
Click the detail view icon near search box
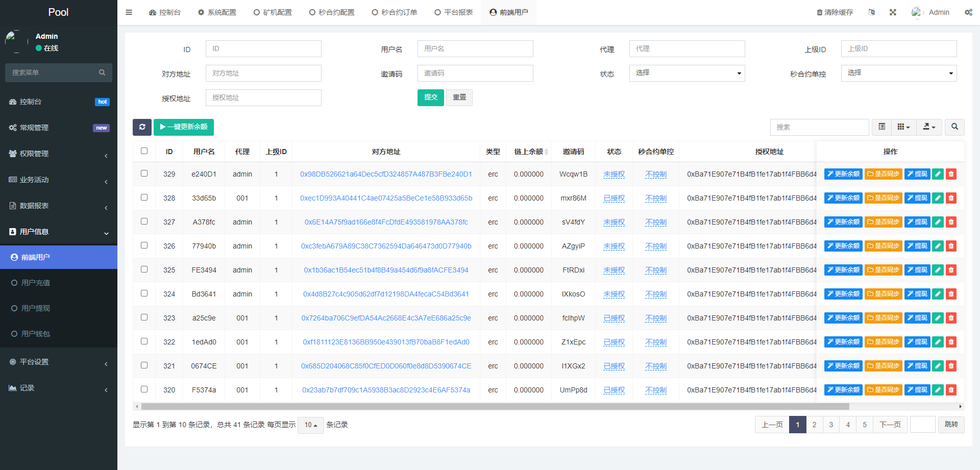(x=881, y=127)
